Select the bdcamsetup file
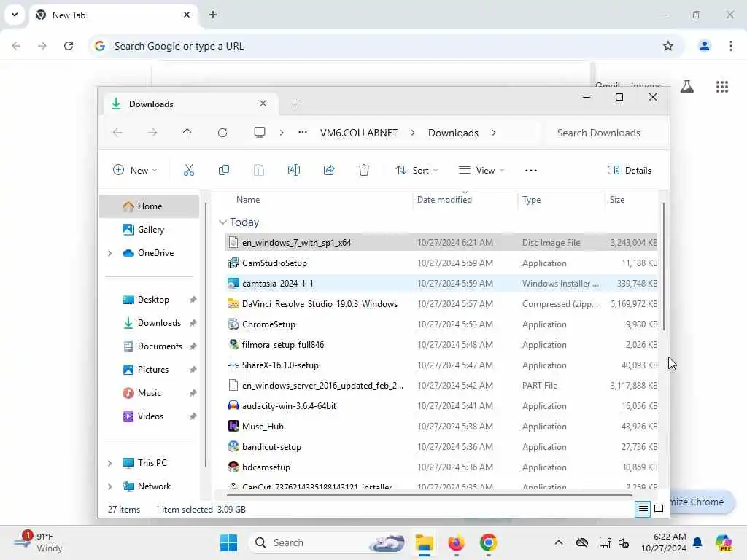 [x=441, y=467]
